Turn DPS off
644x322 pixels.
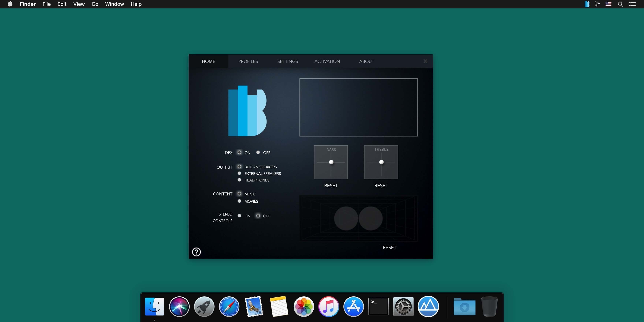258,152
